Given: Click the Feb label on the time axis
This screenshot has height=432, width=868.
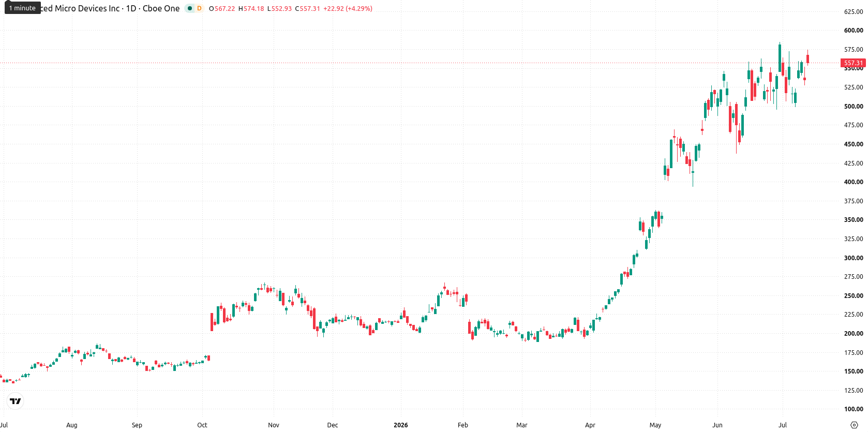Looking at the screenshot, I should click(x=463, y=425).
